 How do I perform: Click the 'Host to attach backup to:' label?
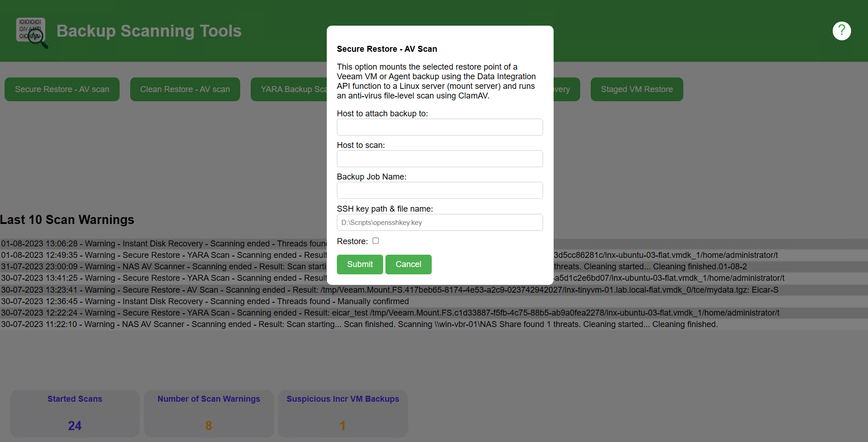382,114
